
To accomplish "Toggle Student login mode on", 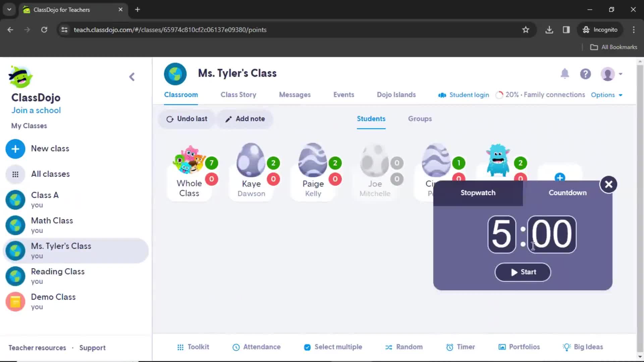I will [463, 95].
